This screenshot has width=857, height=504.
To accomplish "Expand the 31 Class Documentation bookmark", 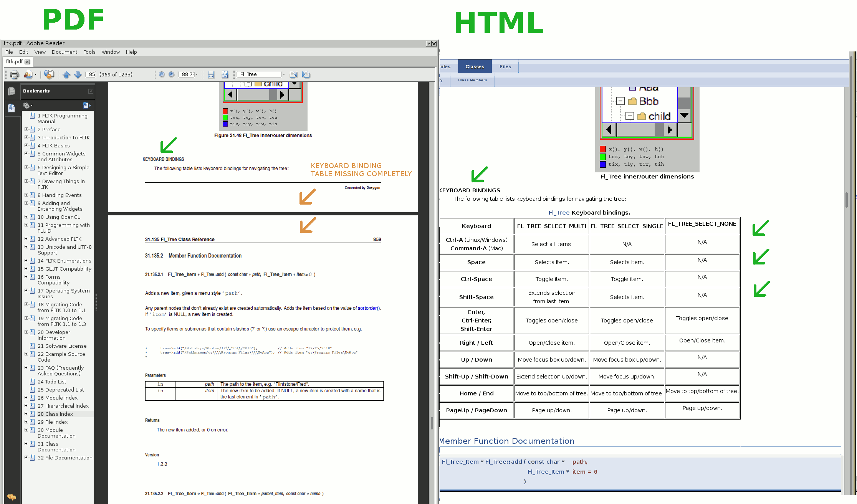I will click(26, 444).
